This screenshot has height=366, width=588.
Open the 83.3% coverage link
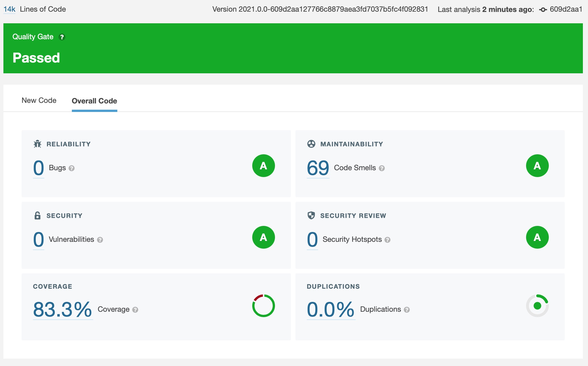click(x=62, y=309)
